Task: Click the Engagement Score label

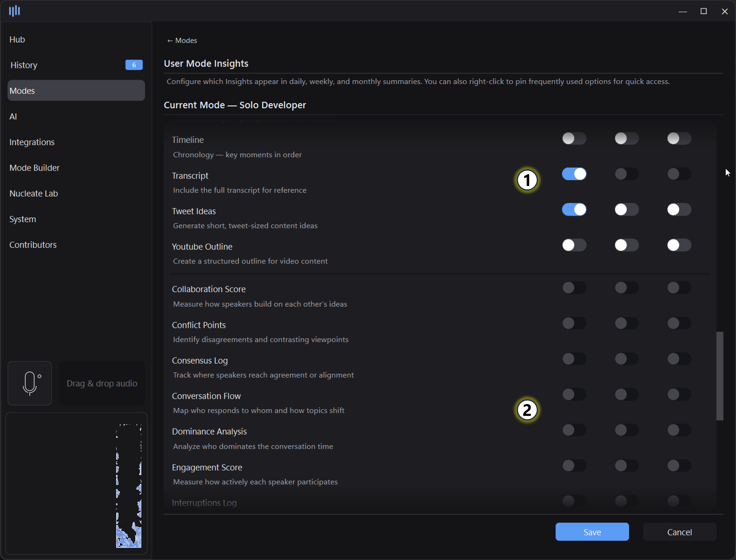Action: point(207,467)
